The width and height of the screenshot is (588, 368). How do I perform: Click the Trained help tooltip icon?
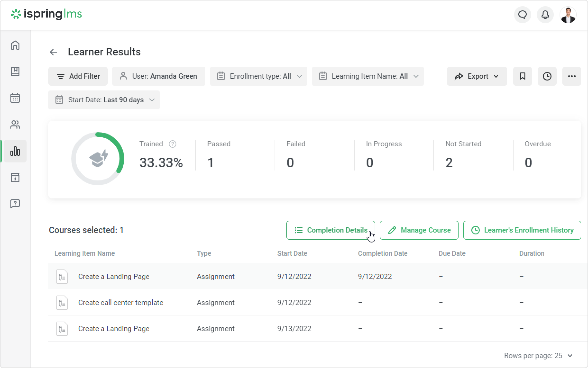point(173,144)
